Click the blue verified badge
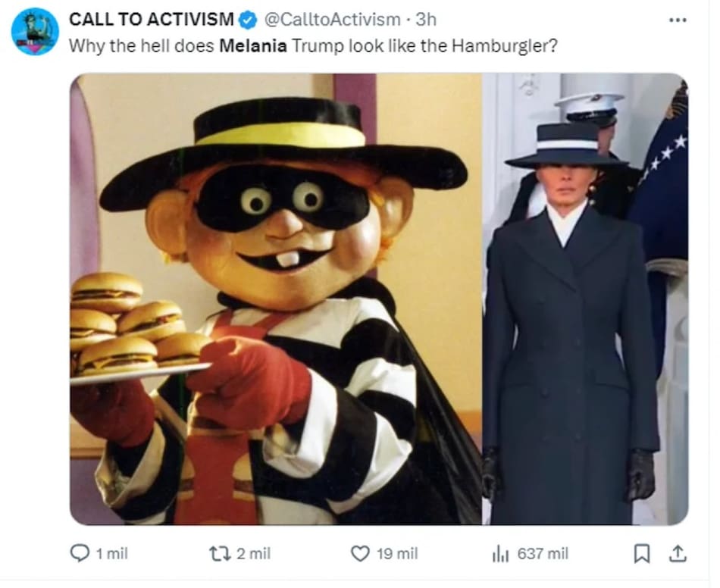This screenshot has height=588, width=720. 249,20
